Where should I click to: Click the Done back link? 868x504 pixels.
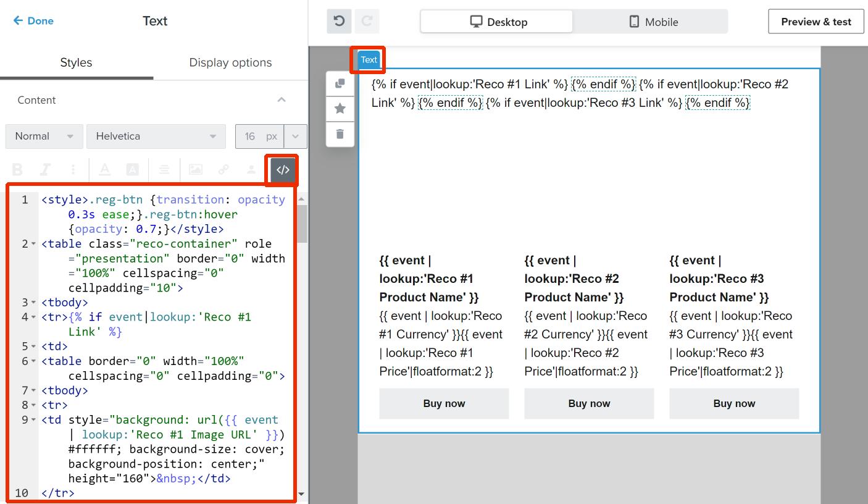coord(33,21)
